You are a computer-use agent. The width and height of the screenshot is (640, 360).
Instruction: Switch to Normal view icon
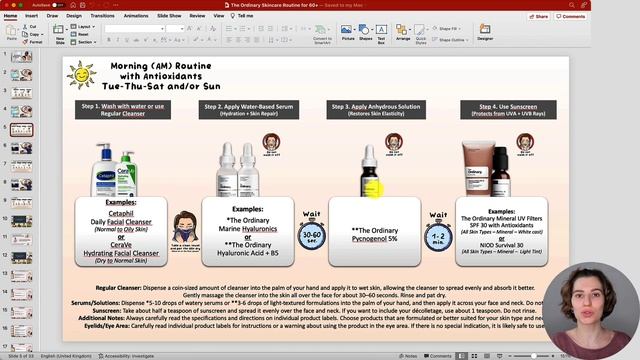point(461,356)
